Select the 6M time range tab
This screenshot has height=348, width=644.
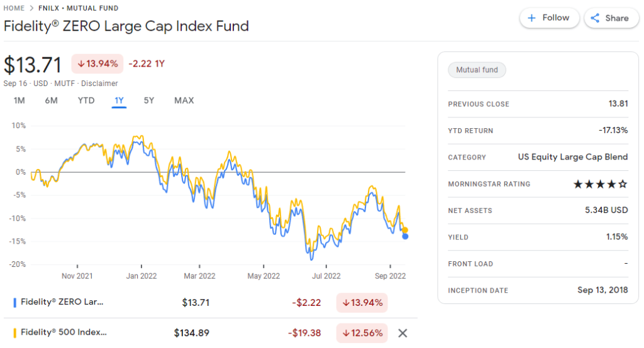click(52, 101)
